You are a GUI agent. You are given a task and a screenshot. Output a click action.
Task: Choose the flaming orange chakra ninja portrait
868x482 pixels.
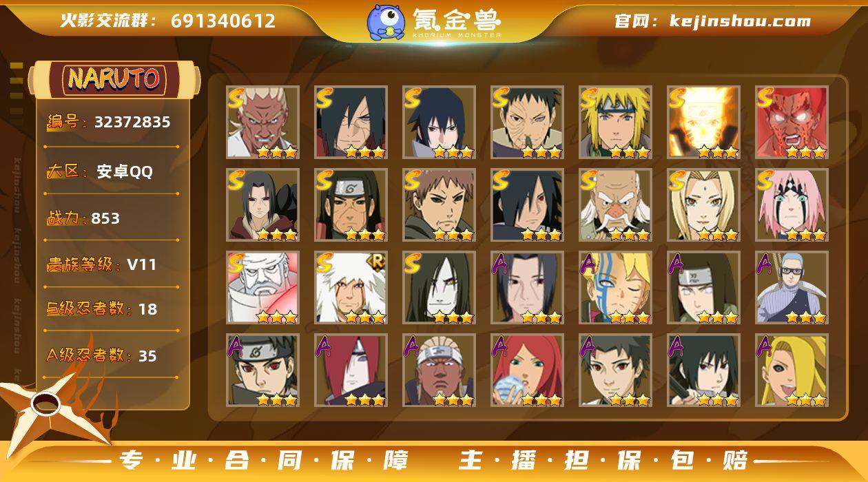[703, 123]
